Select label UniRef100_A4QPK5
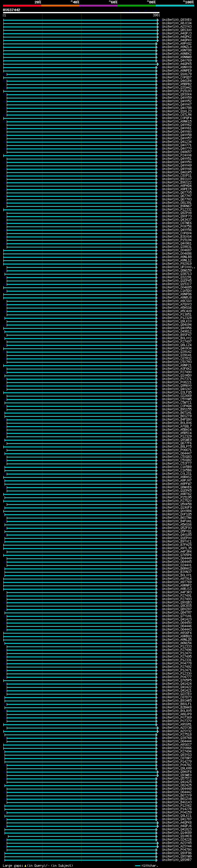The width and height of the screenshot is (197, 868). tap(176, 64)
